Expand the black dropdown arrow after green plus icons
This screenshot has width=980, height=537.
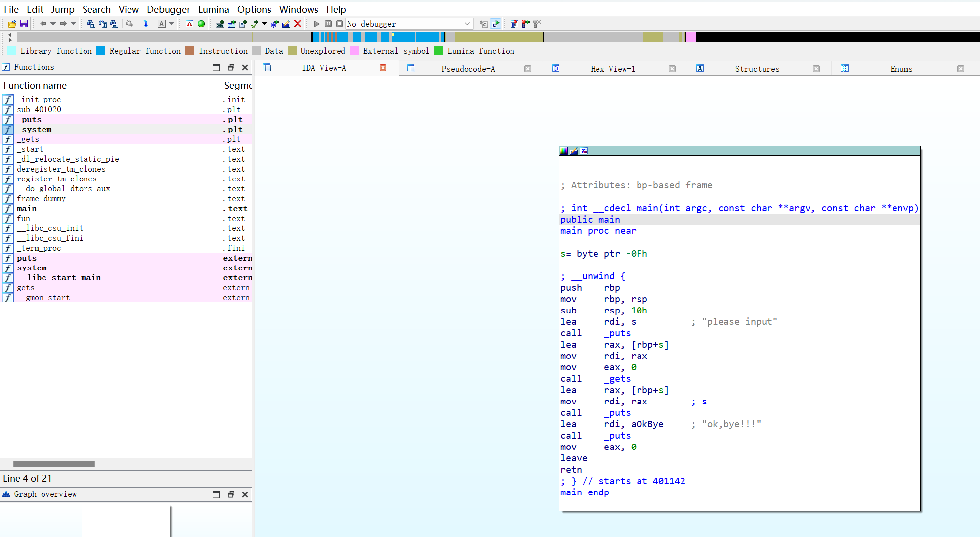[264, 23]
